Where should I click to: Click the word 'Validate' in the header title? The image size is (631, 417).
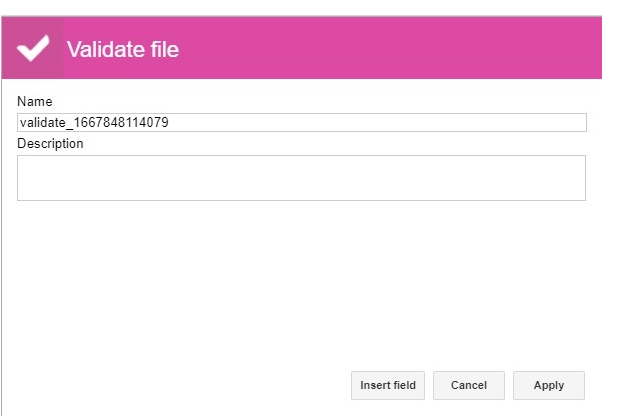coord(106,50)
